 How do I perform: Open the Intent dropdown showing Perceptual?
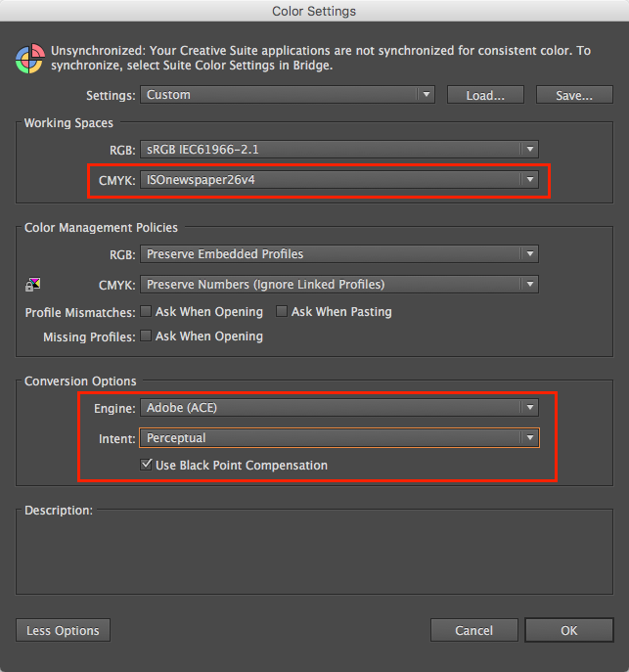point(339,438)
